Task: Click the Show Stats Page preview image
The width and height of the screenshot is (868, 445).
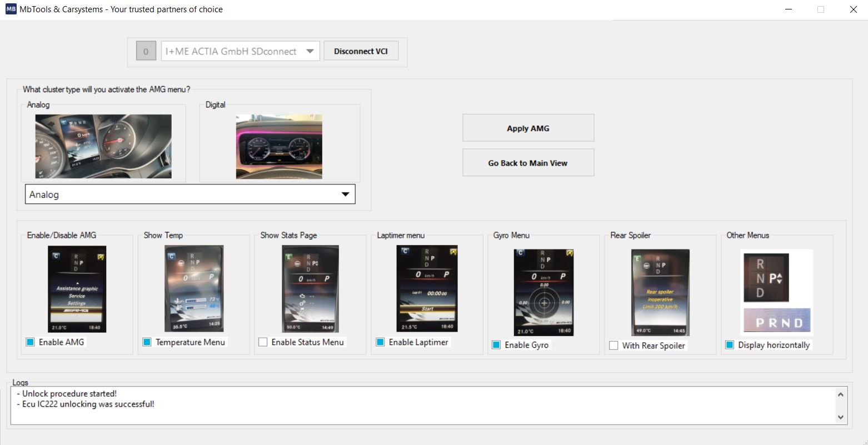Action: tap(310, 288)
